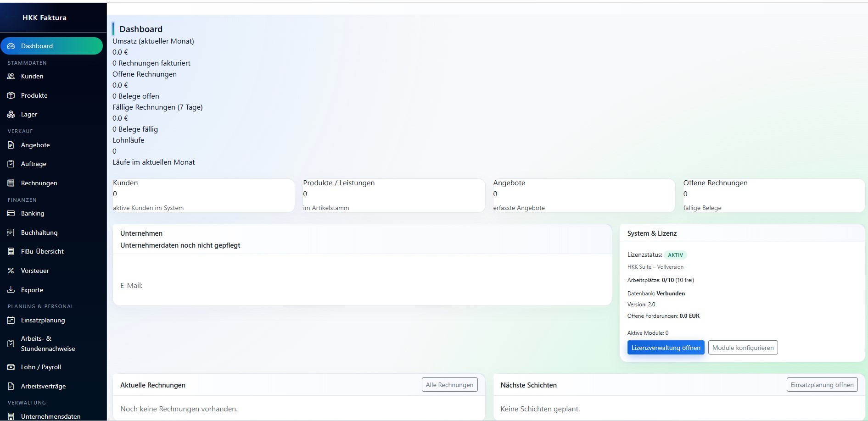
Task: Open the FiBu-Übersicht menu entry
Action: [x=42, y=251]
